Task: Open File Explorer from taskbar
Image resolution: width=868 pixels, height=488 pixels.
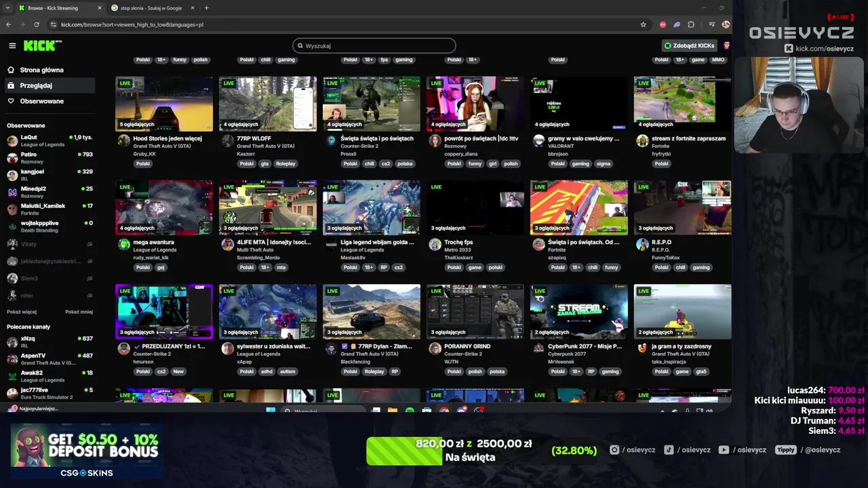Action: tap(393, 411)
